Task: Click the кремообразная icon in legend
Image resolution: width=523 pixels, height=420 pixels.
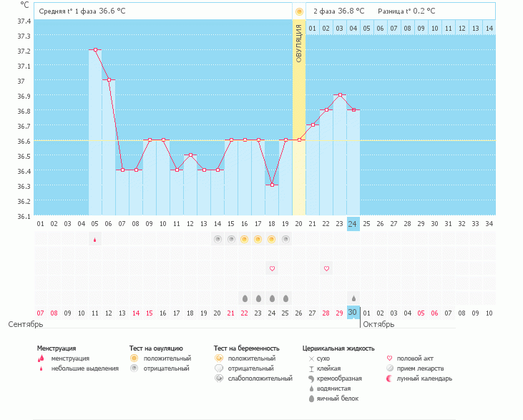Action: point(311,379)
